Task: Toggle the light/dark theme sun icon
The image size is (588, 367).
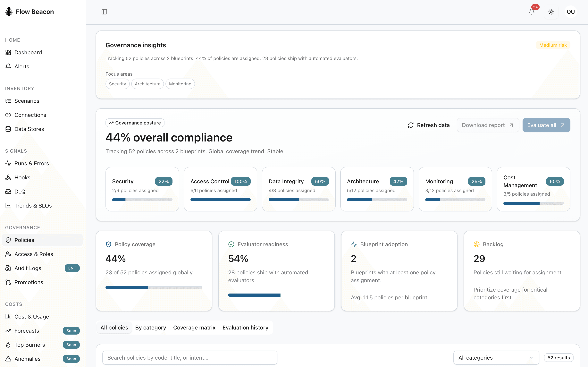Action: [551, 12]
